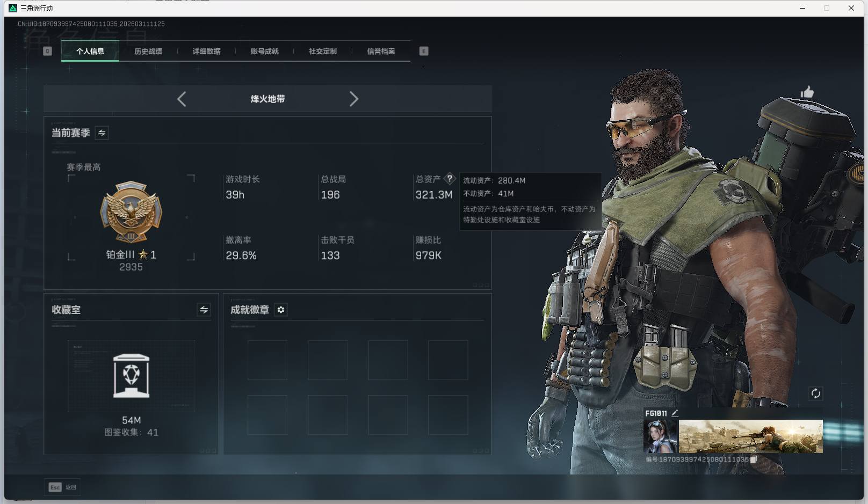
Task: Click the left arrow to view previous mode
Action: [x=181, y=99]
